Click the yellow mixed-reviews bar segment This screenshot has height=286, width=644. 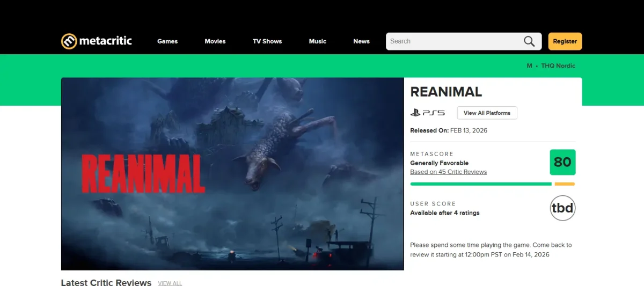[565, 184]
